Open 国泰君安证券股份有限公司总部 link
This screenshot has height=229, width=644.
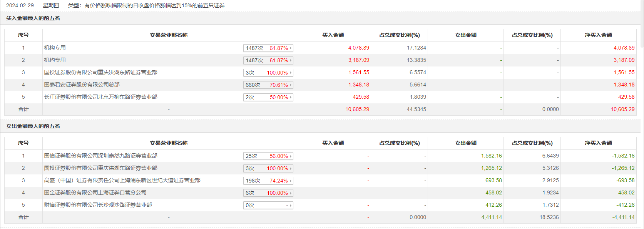coord(82,85)
